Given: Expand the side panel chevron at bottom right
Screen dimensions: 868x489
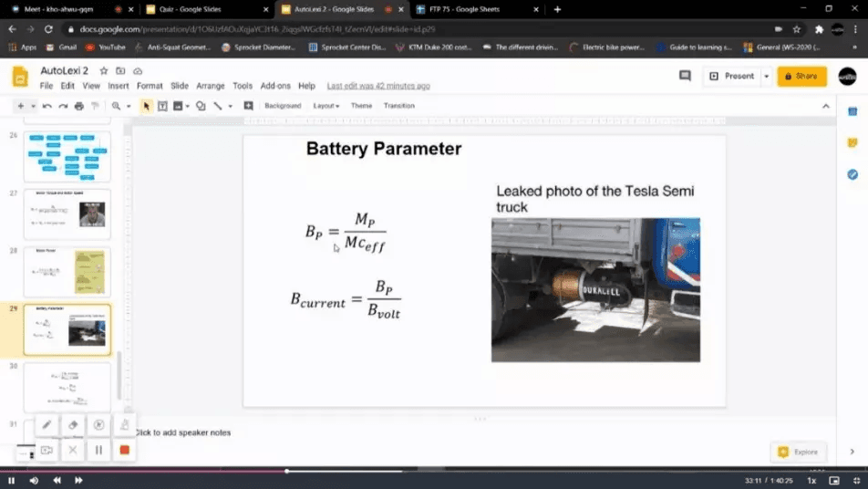Looking at the screenshot, I should (852, 452).
